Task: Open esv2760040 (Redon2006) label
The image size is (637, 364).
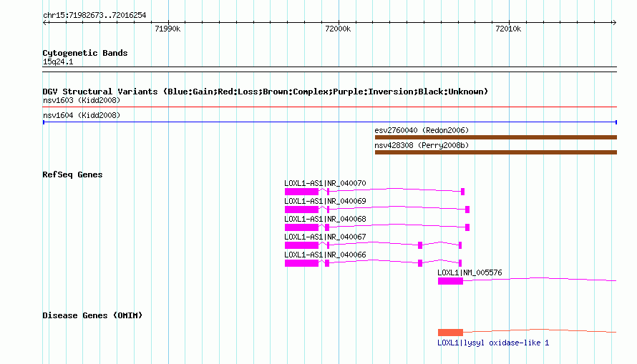Action: pyautogui.click(x=422, y=130)
